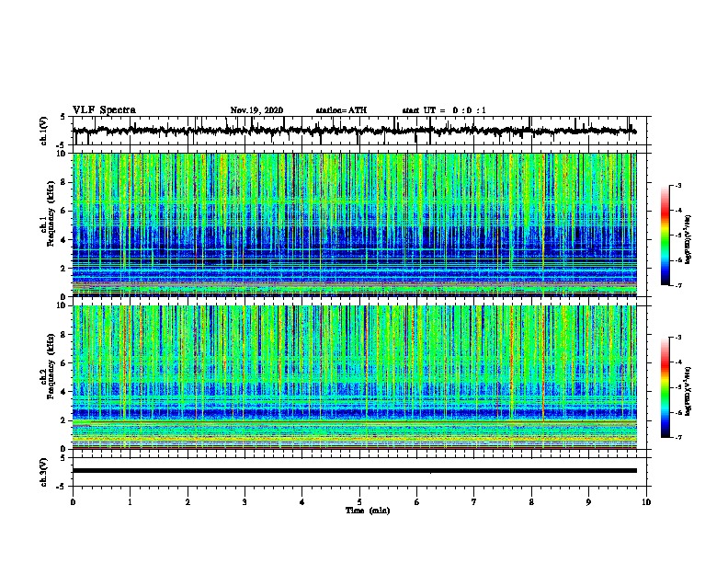Click the "station=ATH" label
728x563 pixels.
coord(341,110)
